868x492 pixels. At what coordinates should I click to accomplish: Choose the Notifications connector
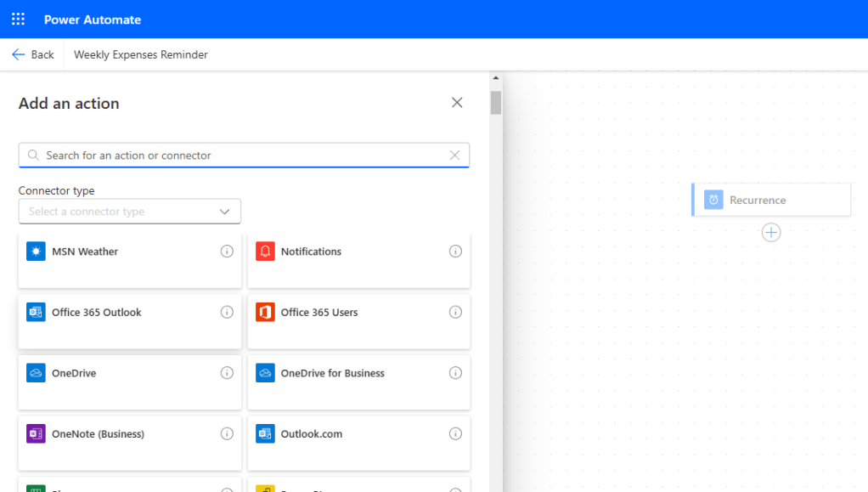coord(311,252)
